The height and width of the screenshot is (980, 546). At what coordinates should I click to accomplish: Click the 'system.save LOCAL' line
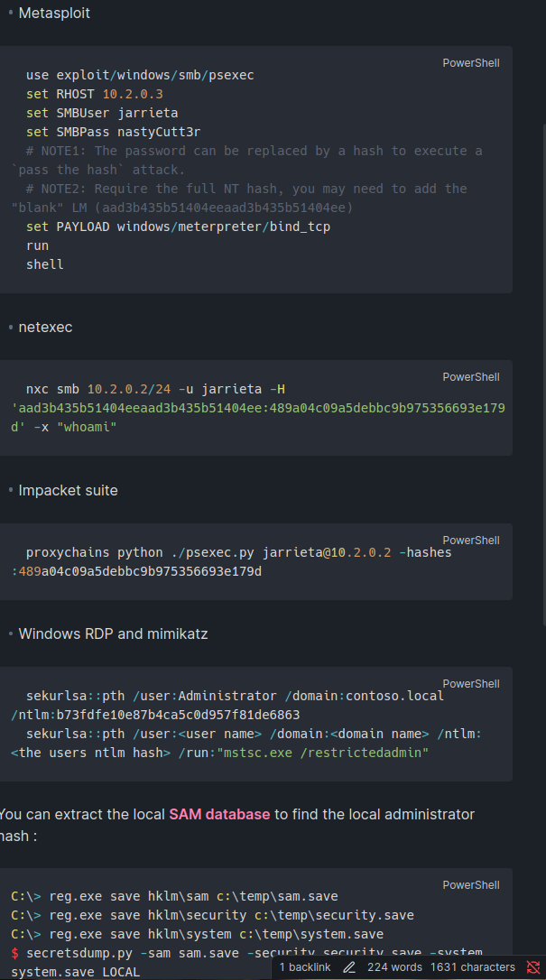pos(76,972)
